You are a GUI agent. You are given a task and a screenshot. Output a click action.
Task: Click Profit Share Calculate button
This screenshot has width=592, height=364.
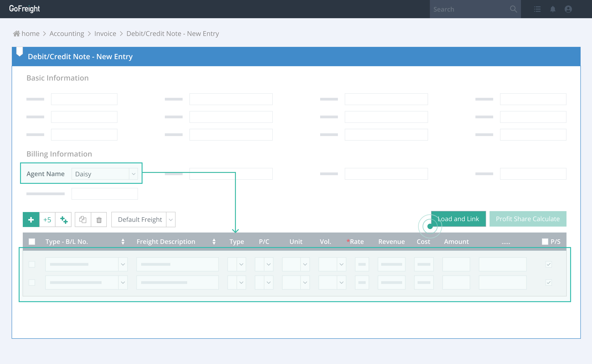pos(528,219)
